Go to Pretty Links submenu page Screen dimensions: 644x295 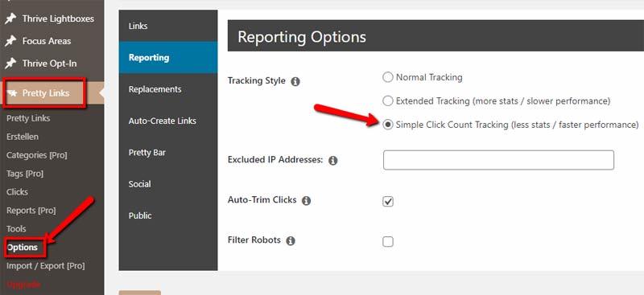[x=28, y=118]
